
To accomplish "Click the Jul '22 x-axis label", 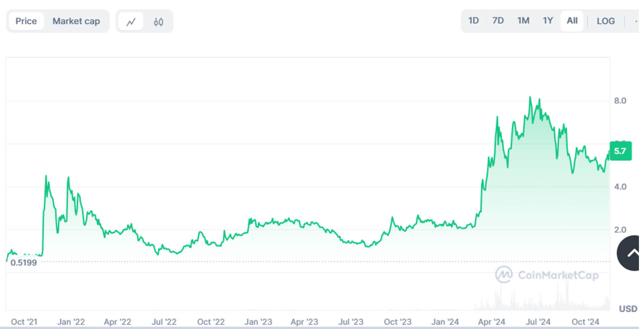I will (x=164, y=322).
